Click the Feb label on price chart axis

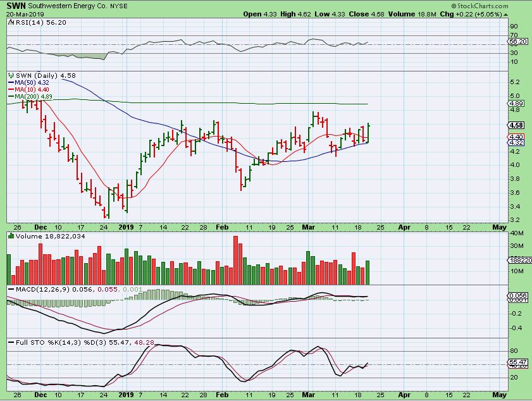click(222, 227)
